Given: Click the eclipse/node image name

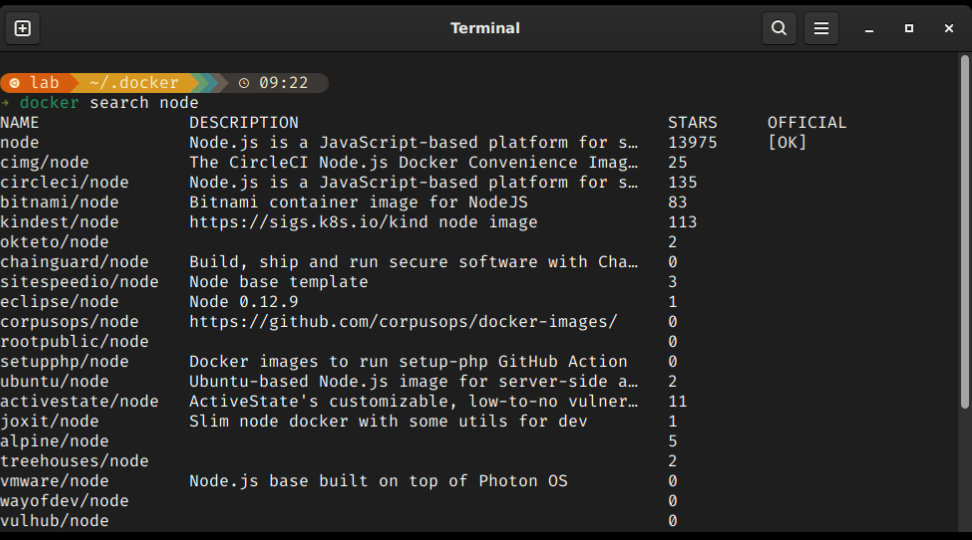Looking at the screenshot, I should (60, 301).
